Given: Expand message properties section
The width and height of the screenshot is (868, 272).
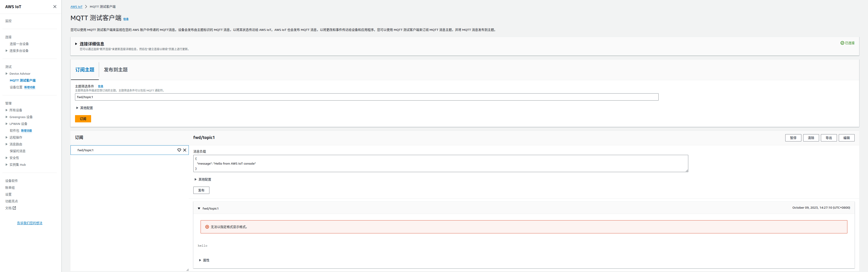Looking at the screenshot, I should [200, 260].
